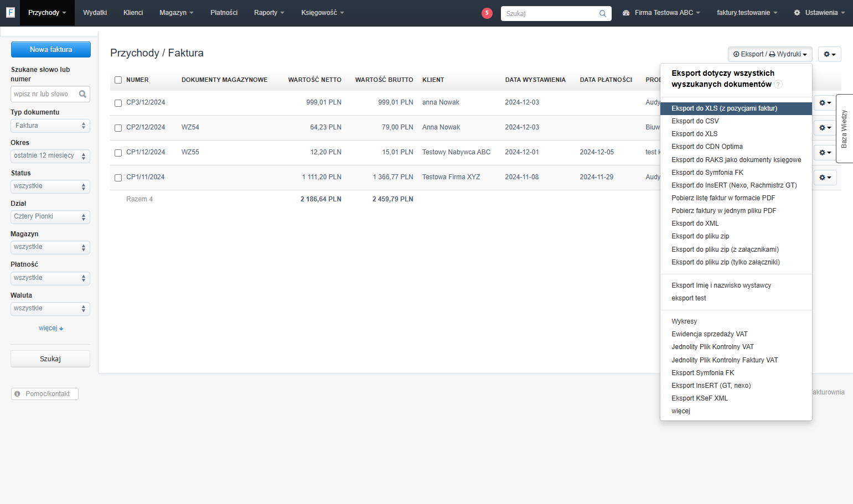Viewport: 853px width, 504px height.
Task: Click the Szukaj filter button
Action: click(x=50, y=359)
